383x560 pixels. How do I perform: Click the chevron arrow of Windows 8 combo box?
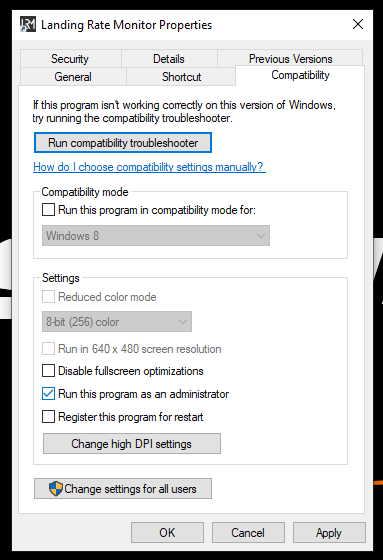pyautogui.click(x=261, y=236)
